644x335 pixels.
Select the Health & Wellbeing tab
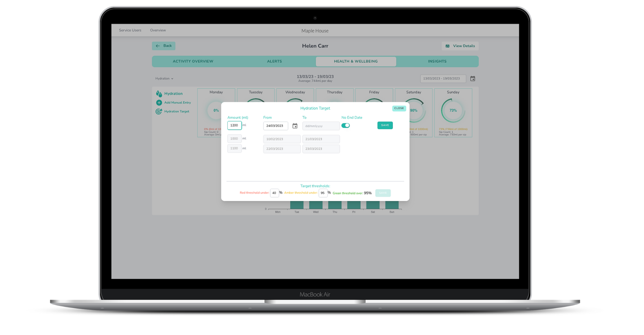[x=356, y=61]
